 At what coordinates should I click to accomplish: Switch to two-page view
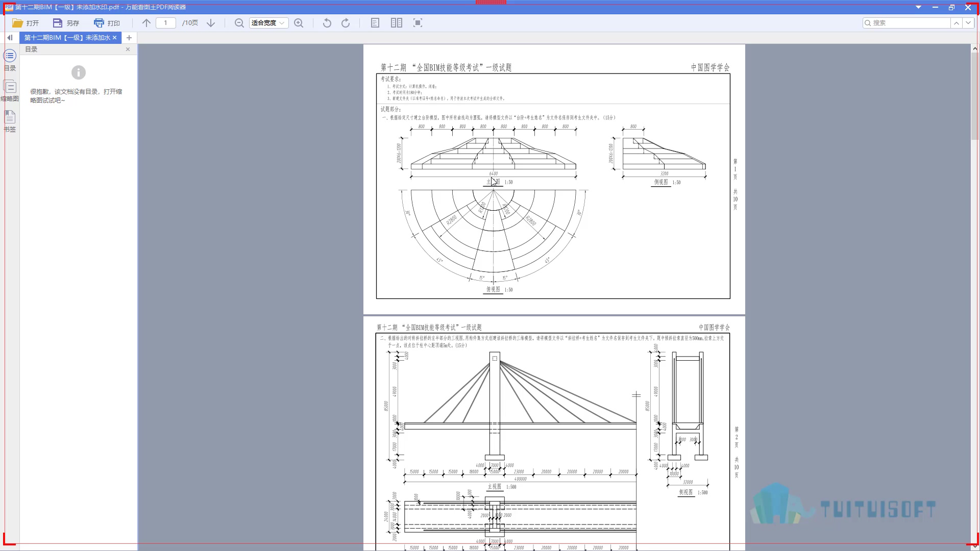397,23
